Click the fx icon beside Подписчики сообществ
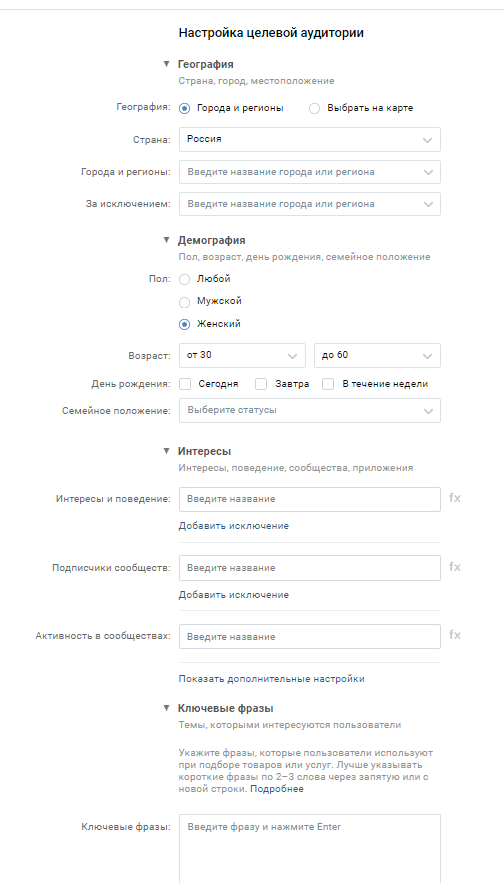 (x=454, y=567)
